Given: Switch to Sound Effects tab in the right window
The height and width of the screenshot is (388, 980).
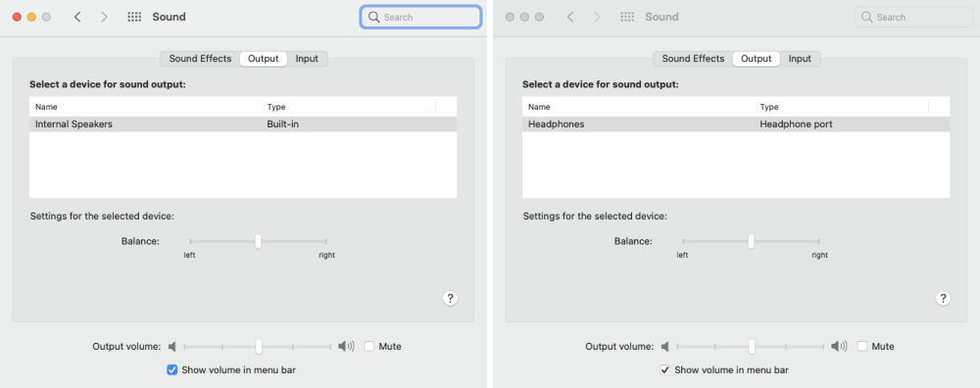Looking at the screenshot, I should click(693, 59).
